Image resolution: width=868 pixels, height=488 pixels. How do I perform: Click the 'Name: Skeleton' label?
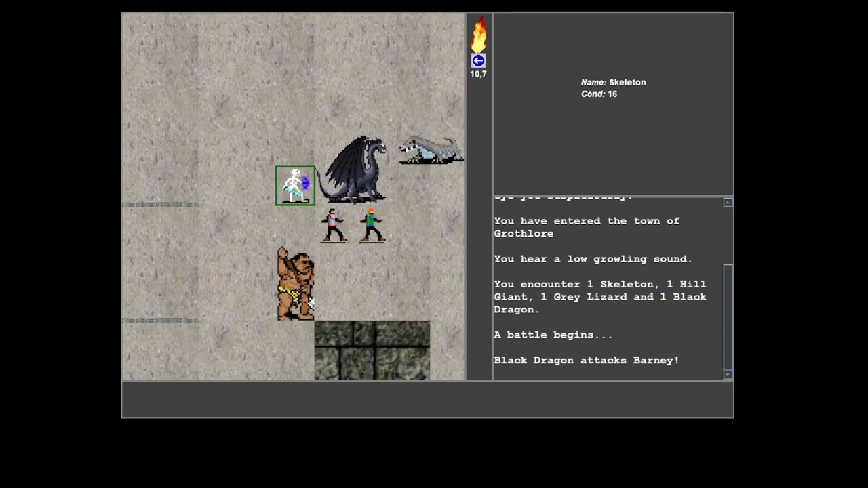pyautogui.click(x=613, y=82)
